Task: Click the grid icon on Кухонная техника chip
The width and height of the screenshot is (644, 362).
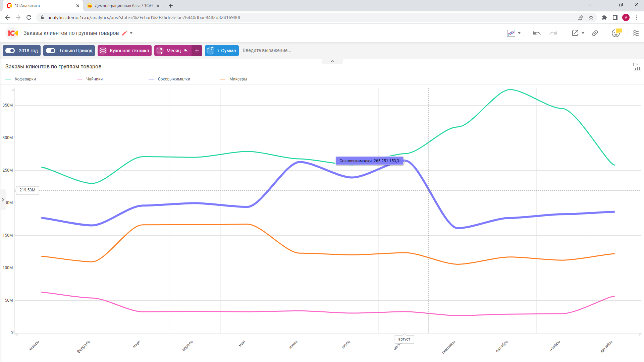Action: (103, 51)
